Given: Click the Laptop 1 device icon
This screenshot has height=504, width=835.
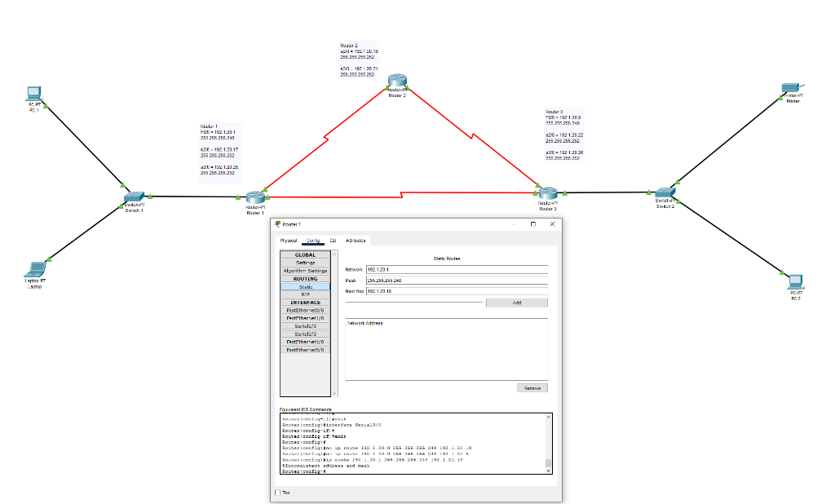Looking at the screenshot, I should (34, 269).
